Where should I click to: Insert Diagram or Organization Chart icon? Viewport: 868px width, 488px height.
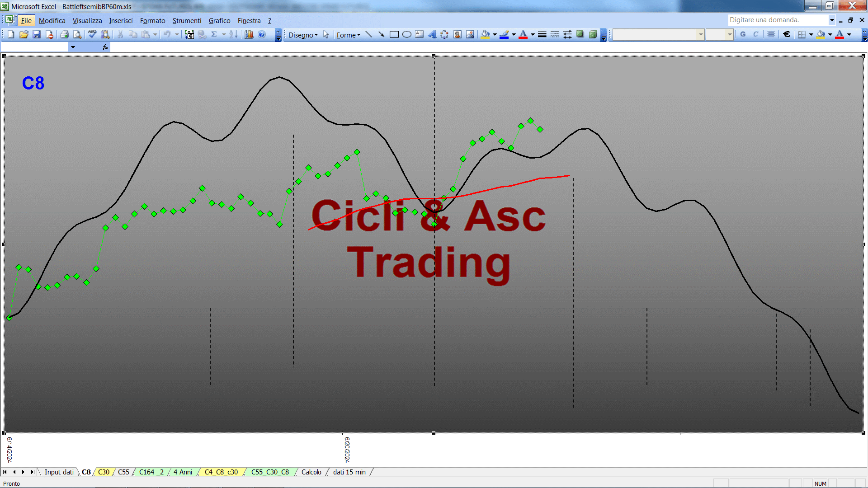coord(445,34)
